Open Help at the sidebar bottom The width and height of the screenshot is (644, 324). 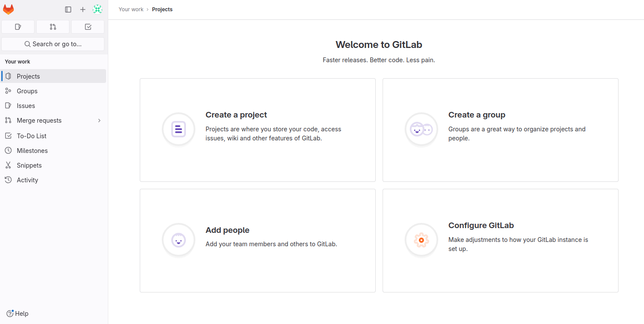[x=18, y=314]
